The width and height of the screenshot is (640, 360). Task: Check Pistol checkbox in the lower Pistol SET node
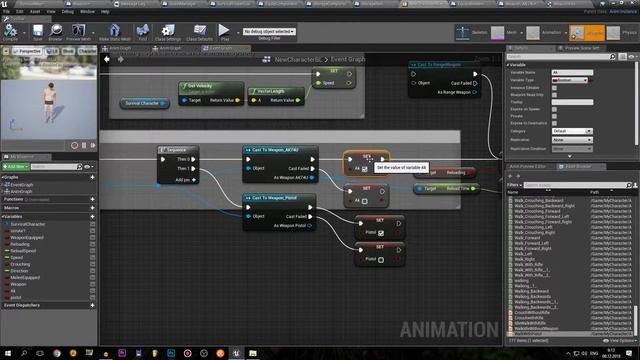pyautogui.click(x=381, y=260)
